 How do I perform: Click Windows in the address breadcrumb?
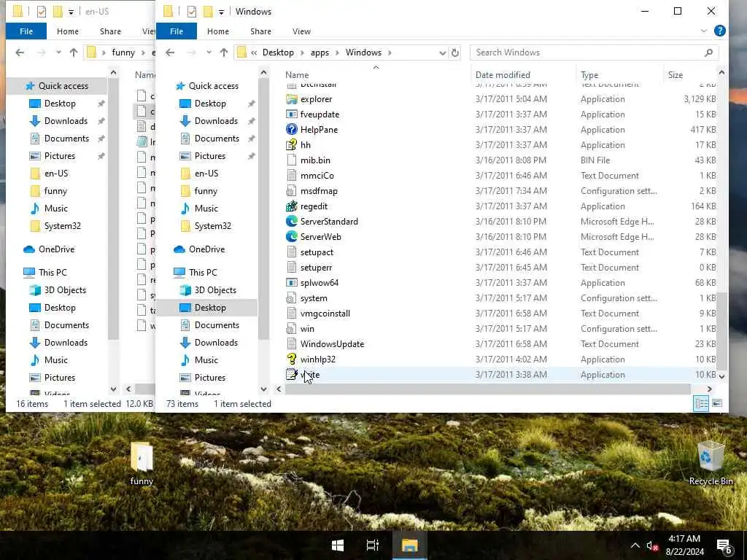(363, 52)
